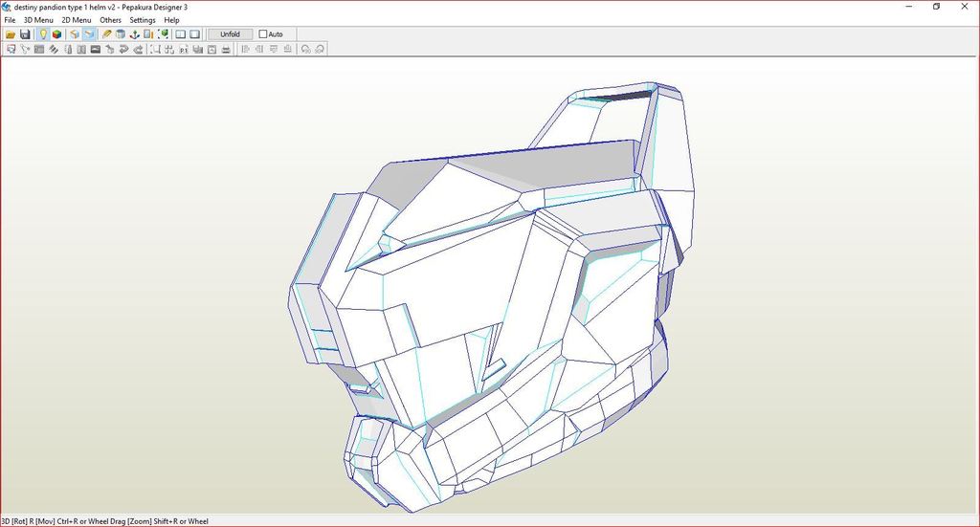Screen dimensions: 980x527
Task: Switch to single window layout
Action: 194,34
